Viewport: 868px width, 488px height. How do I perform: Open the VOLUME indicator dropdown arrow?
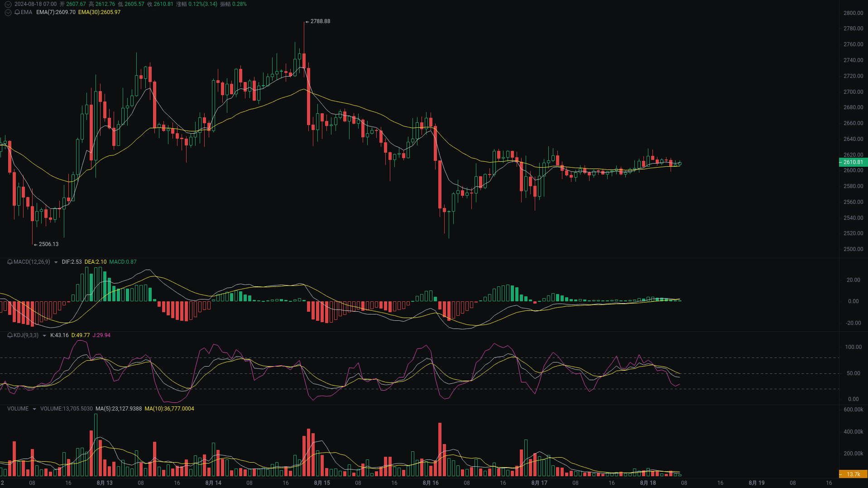point(34,409)
